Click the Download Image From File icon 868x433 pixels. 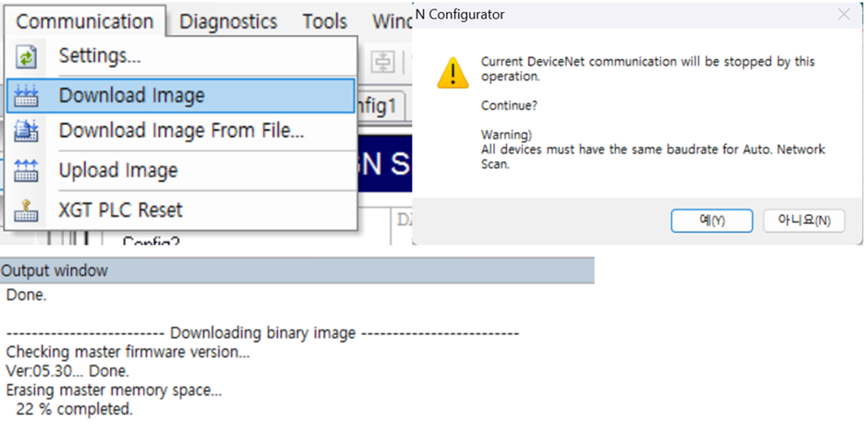click(26, 131)
